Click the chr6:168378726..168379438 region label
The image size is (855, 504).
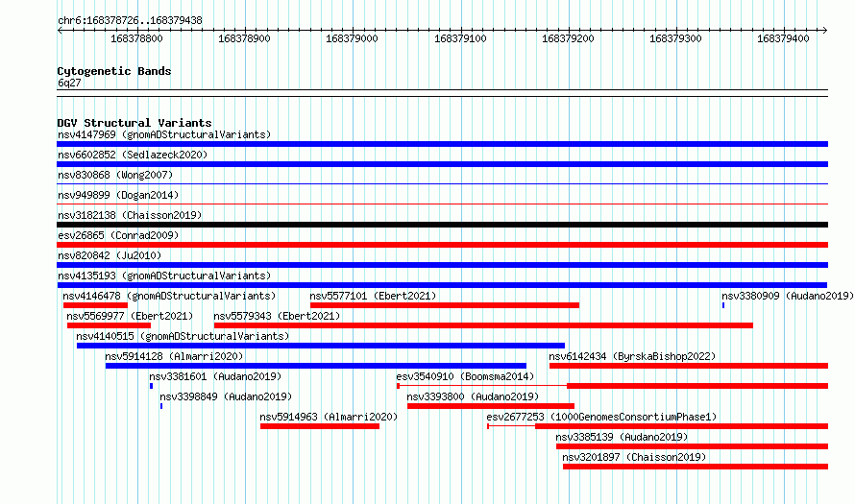coord(130,20)
